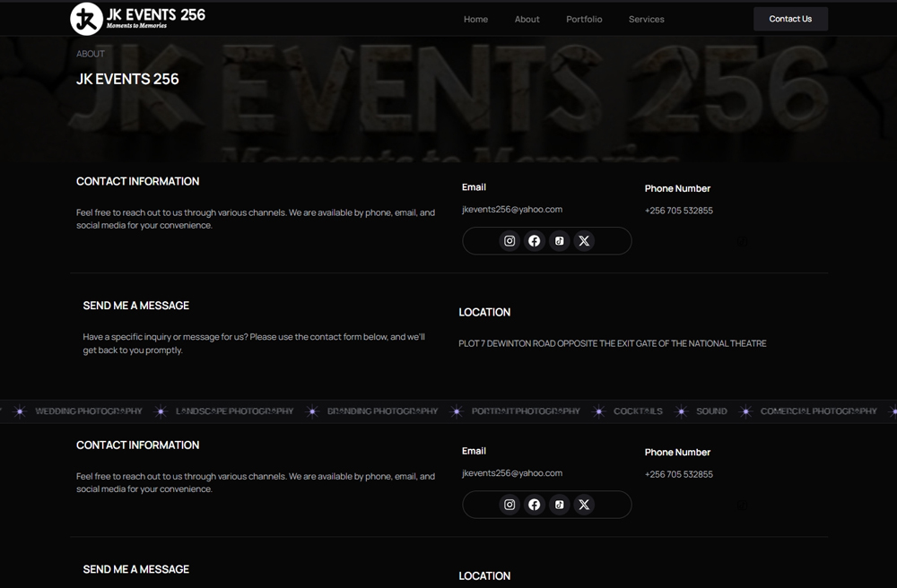Click SOUND in the services ticker
The width and height of the screenshot is (897, 588).
(711, 411)
